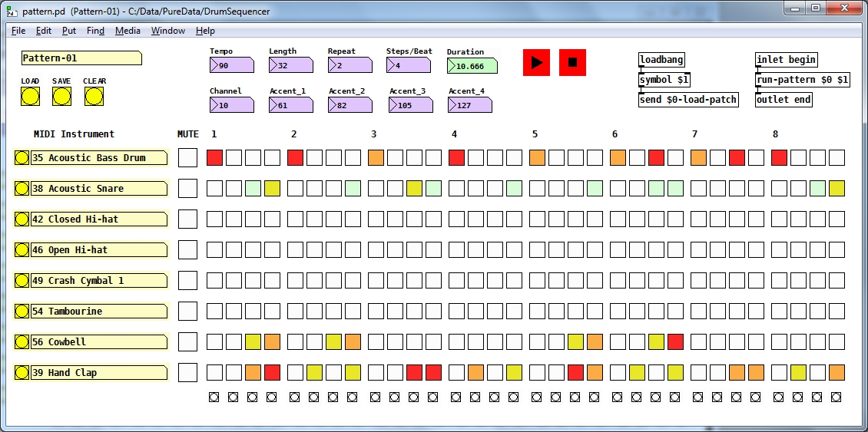
Task: Trigger the Tambourine preview bang
Action: (x=22, y=312)
